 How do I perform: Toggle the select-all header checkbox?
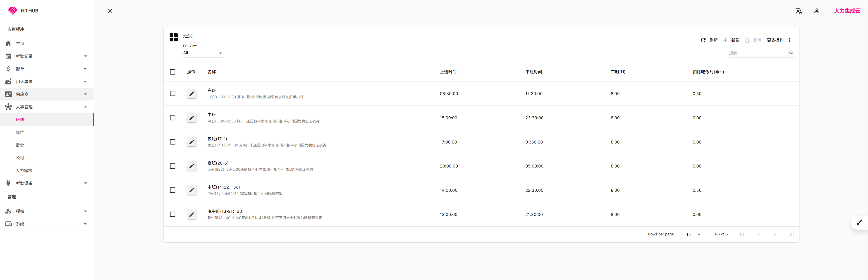click(x=172, y=72)
